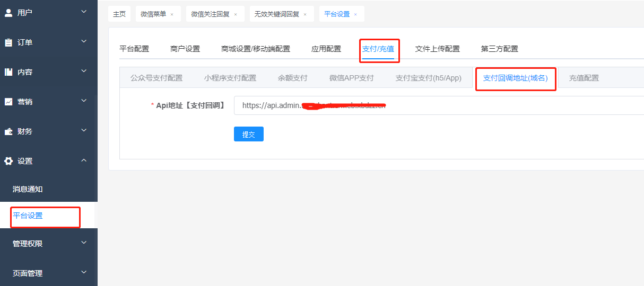Screen dimensions: 644x286
Task: Expand the 用户 menu chevron
Action: [x=84, y=11]
